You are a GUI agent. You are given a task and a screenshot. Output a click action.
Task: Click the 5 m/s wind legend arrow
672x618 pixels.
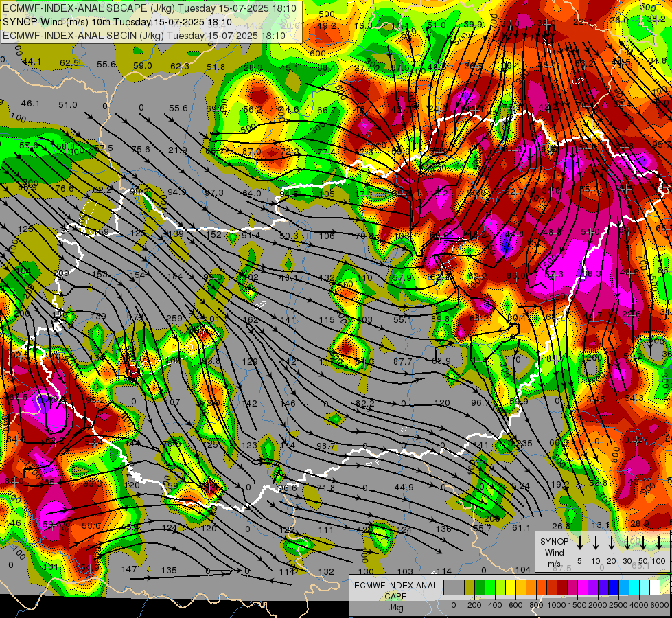579,542
